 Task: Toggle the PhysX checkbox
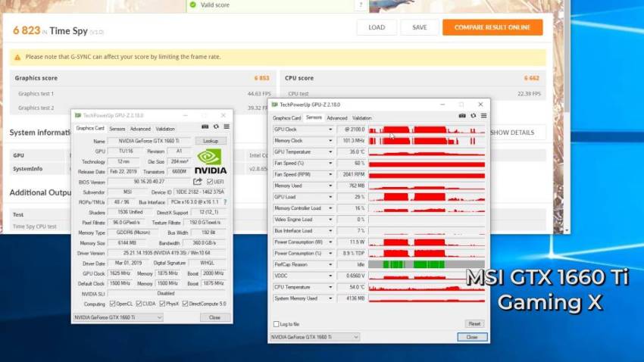coord(162,304)
